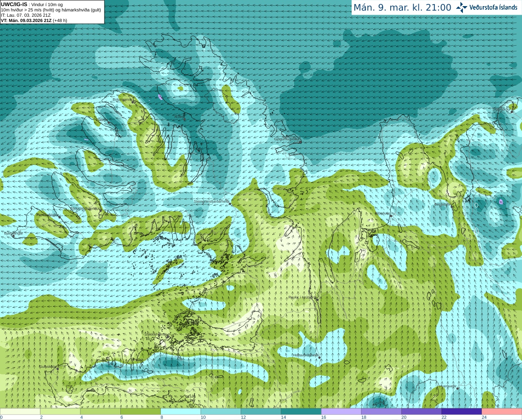
Task: Select the 10–12 m/s legend swatch
Action: (x=221, y=411)
